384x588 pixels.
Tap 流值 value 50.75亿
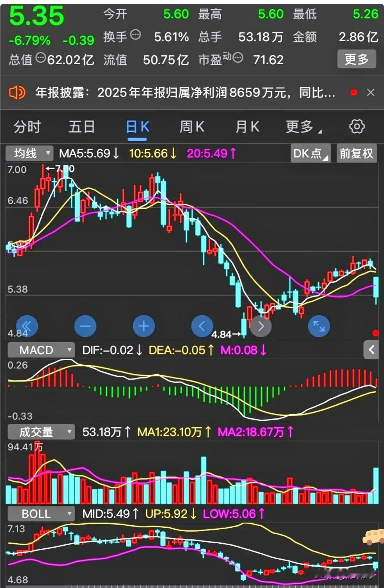pyautogui.click(x=166, y=59)
